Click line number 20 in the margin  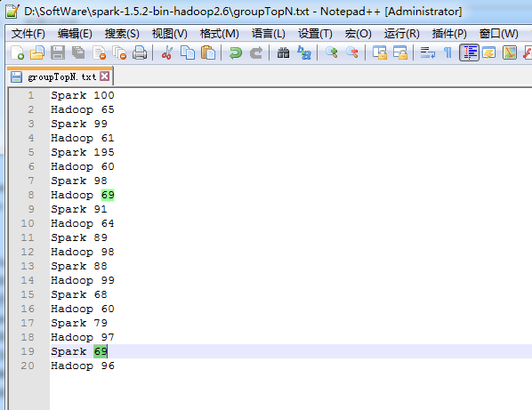28,366
